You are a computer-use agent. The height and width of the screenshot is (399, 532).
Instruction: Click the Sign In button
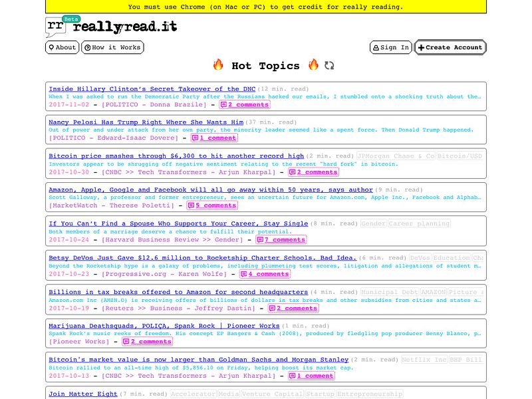[391, 47]
